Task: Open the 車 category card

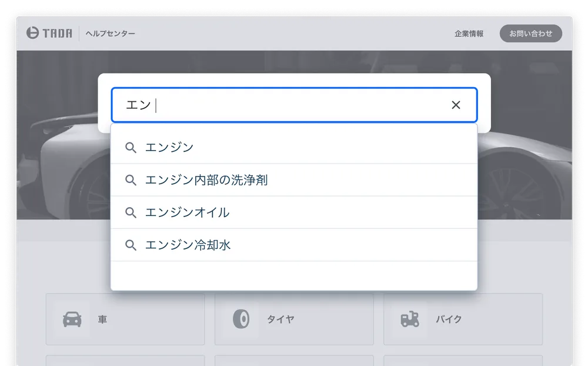Action: click(125, 319)
